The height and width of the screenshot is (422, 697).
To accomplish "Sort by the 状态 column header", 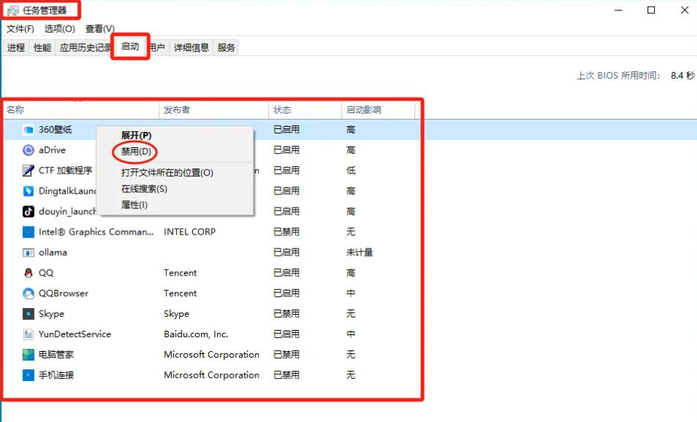I will pos(305,110).
